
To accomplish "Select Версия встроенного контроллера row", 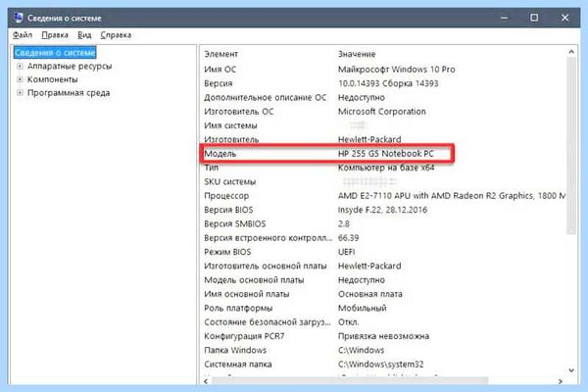I will click(384, 238).
